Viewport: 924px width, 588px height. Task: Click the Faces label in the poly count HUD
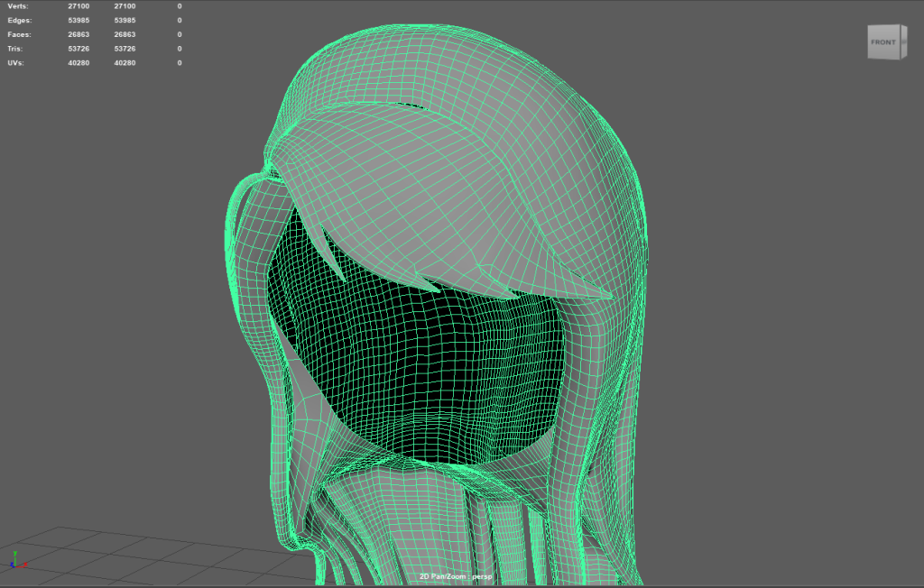point(20,34)
